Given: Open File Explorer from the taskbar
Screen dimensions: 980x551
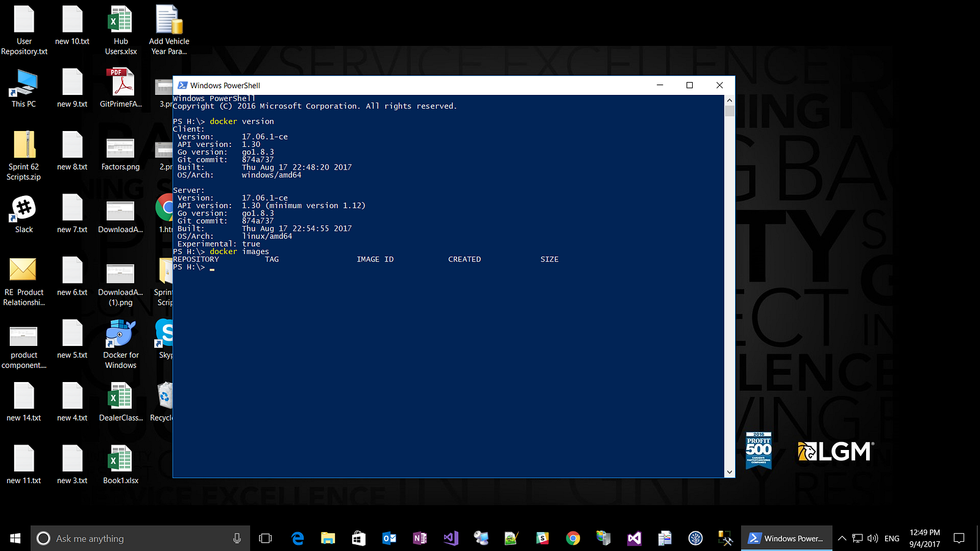Looking at the screenshot, I should point(328,538).
